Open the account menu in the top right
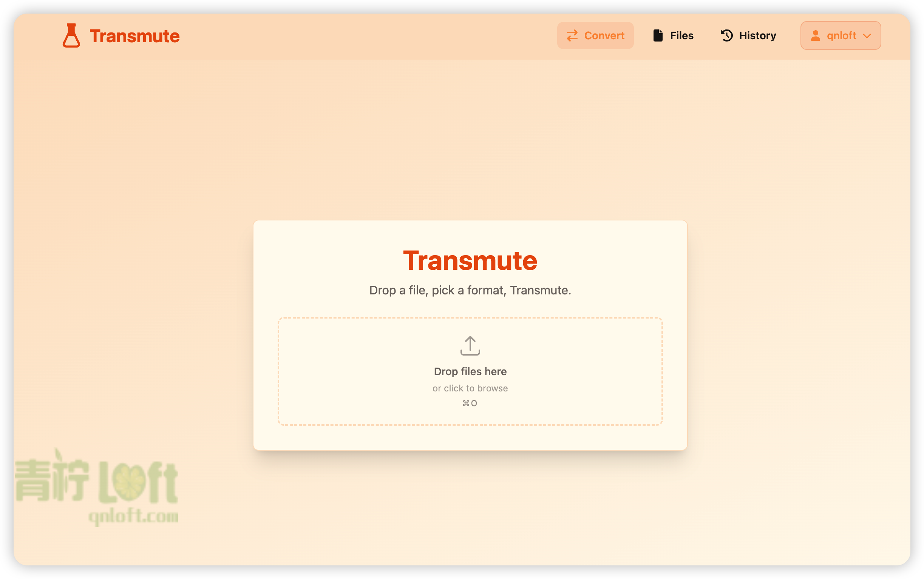Image resolution: width=924 pixels, height=579 pixels. (841, 35)
